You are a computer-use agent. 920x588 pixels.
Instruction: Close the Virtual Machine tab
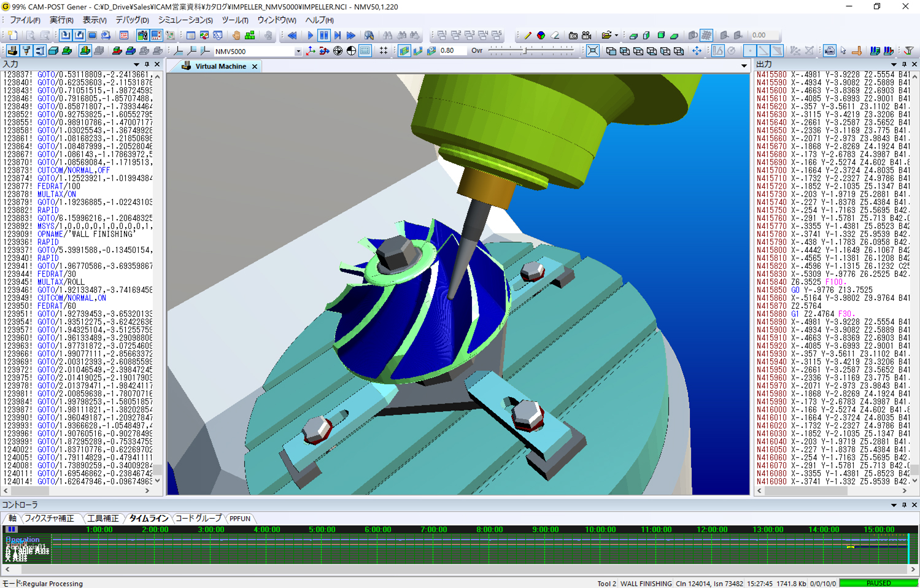[255, 66]
